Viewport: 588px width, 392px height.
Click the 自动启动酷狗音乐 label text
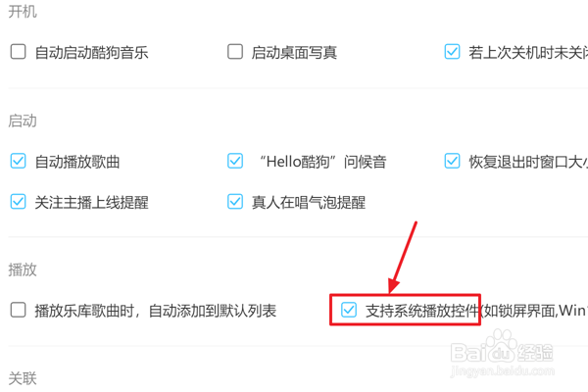91,53
